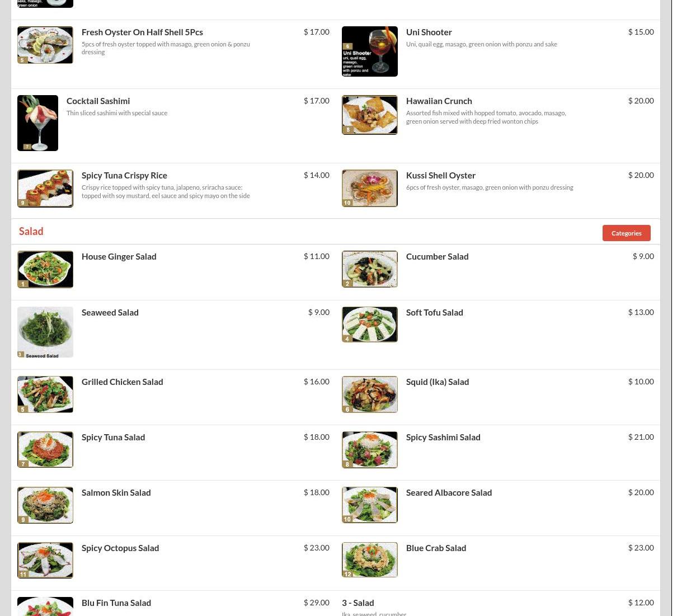The width and height of the screenshot is (677, 616).
Task: Choose the Salmon Skin Salad picture
Action: tap(45, 505)
